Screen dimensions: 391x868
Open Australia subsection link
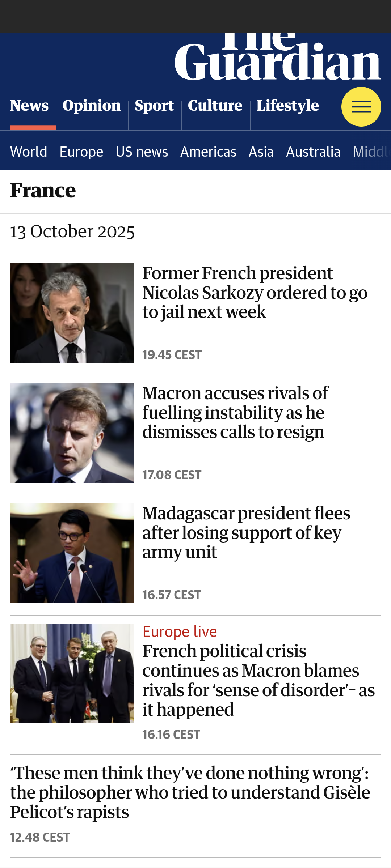(313, 152)
